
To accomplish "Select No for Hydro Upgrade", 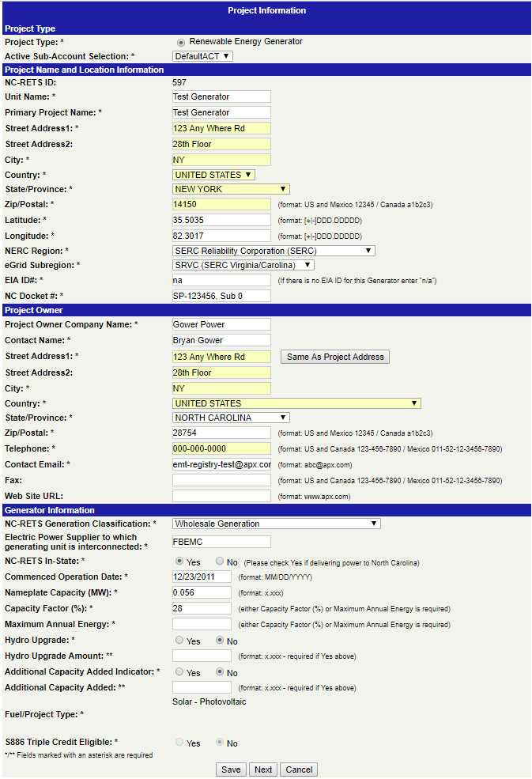I will (x=220, y=640).
